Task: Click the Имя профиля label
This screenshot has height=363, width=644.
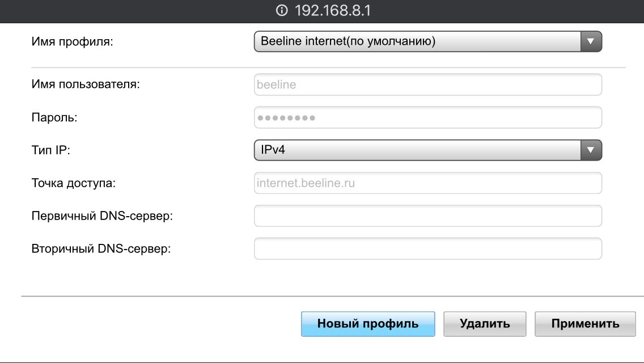Action: [x=73, y=41]
